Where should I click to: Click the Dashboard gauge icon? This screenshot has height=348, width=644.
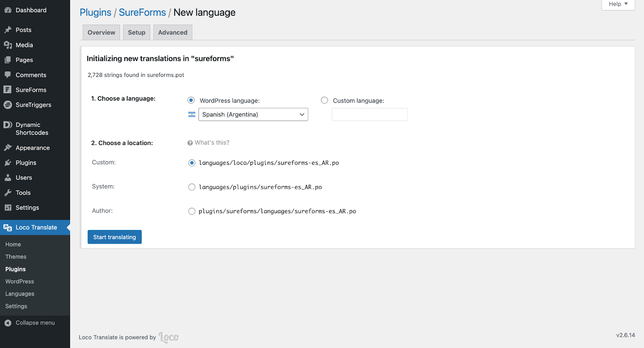(x=8, y=10)
